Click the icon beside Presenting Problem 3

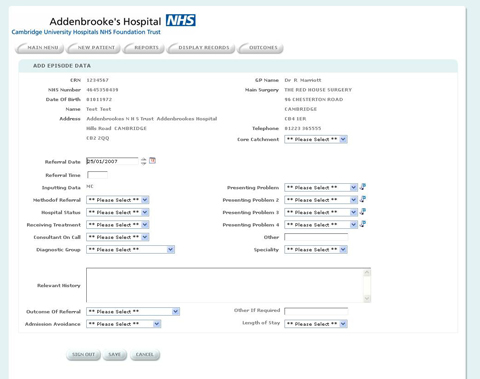tap(363, 211)
